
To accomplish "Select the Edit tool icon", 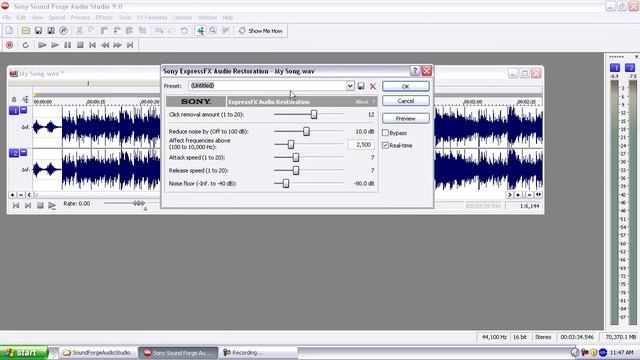I will (x=200, y=31).
